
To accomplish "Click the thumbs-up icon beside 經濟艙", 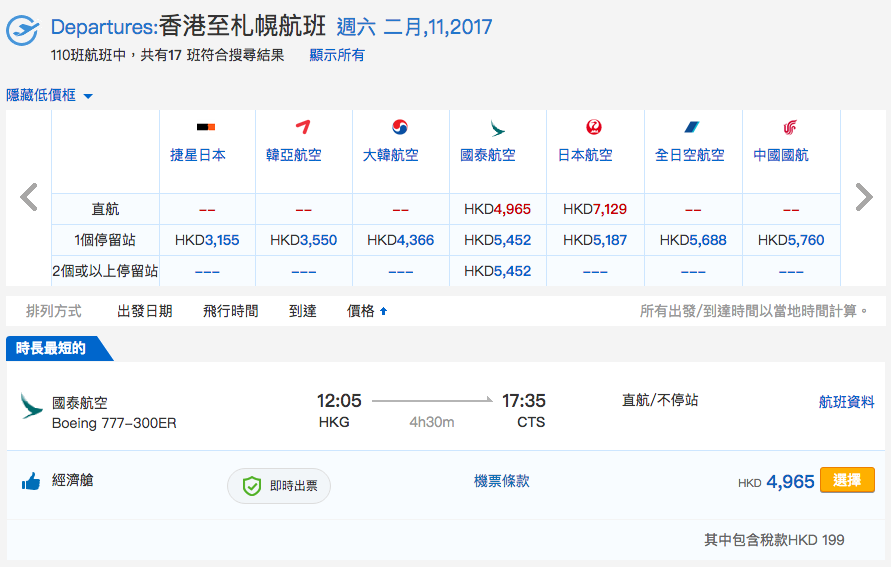I will point(31,482).
